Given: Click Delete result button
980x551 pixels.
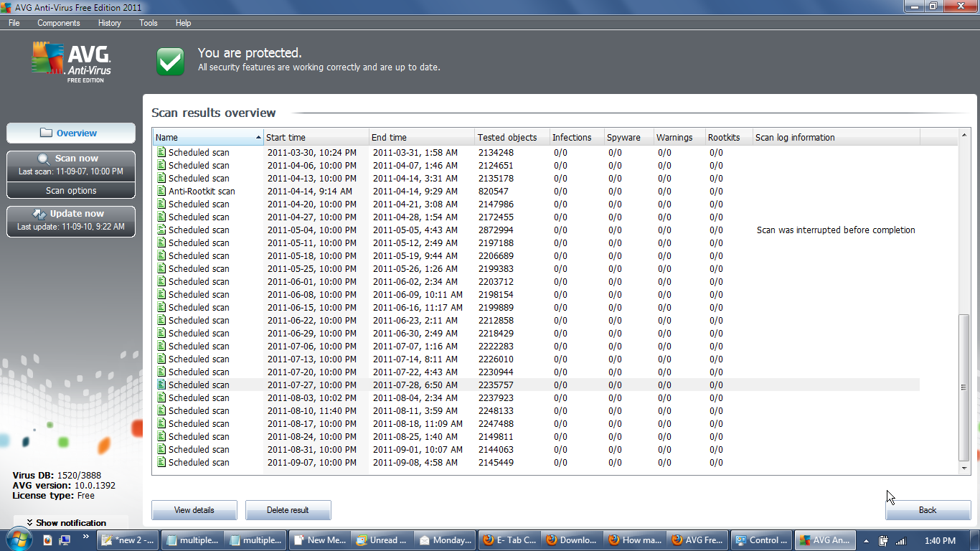Looking at the screenshot, I should (288, 510).
